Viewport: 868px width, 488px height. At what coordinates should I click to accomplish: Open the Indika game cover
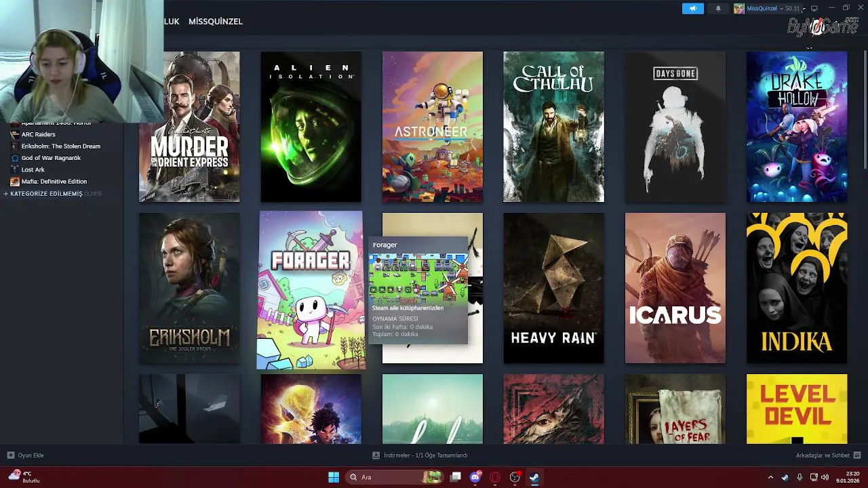coord(796,288)
